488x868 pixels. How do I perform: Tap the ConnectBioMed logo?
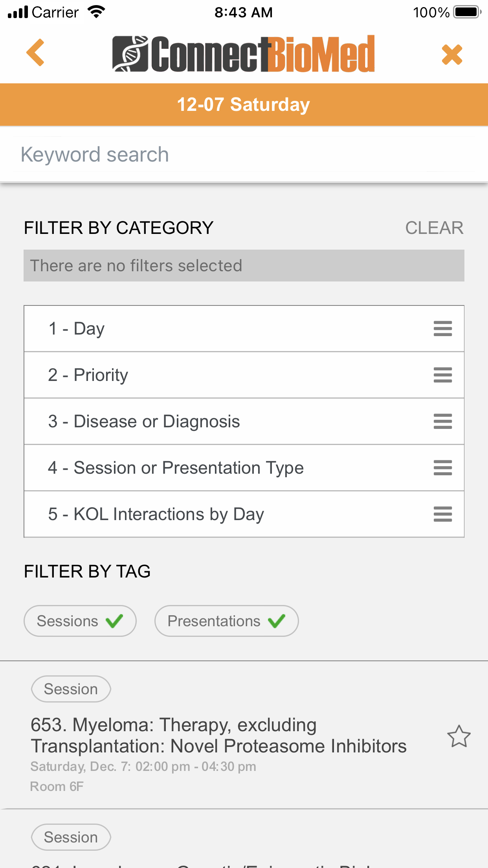coord(243,54)
